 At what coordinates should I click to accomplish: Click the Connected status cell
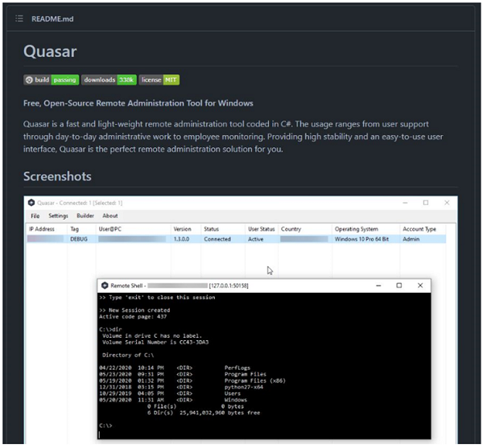tap(217, 239)
